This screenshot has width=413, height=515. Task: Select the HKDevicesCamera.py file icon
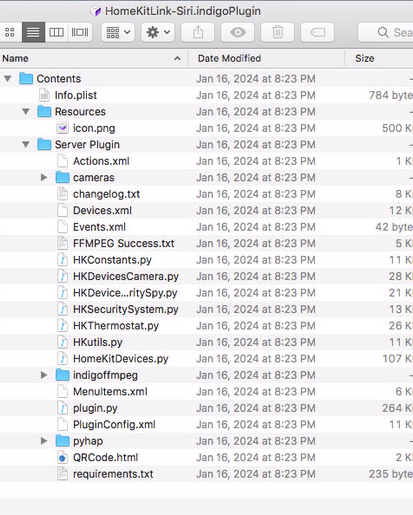tap(62, 276)
